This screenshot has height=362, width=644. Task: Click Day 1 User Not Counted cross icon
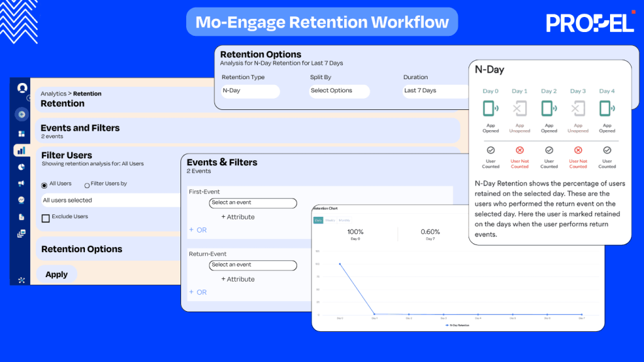[x=519, y=150]
